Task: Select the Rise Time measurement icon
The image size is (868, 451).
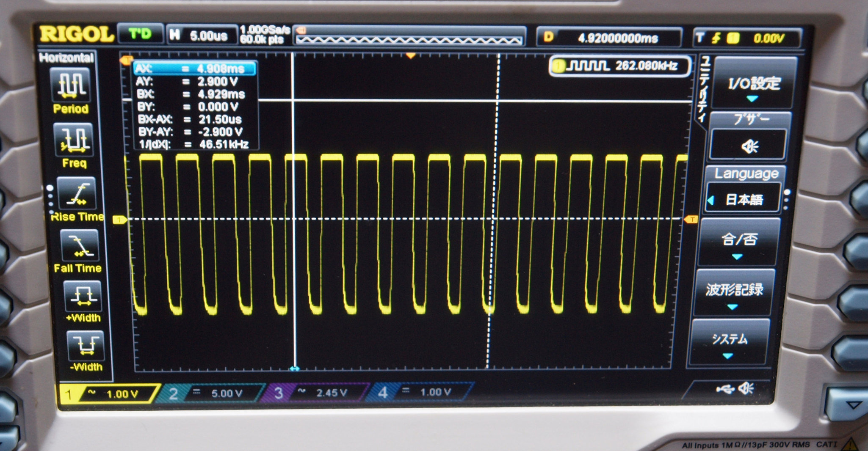Action: click(x=76, y=194)
